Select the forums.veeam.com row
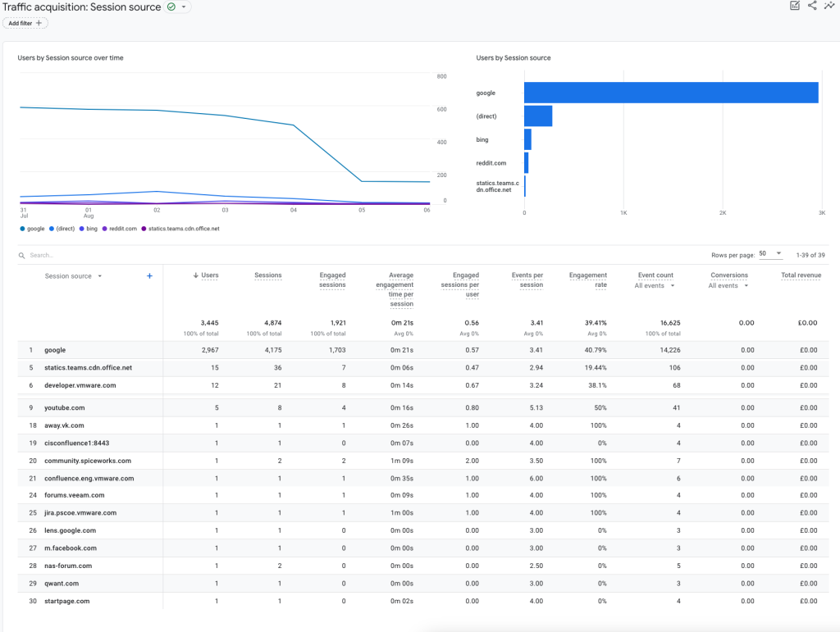This screenshot has width=840, height=632. tap(423, 495)
